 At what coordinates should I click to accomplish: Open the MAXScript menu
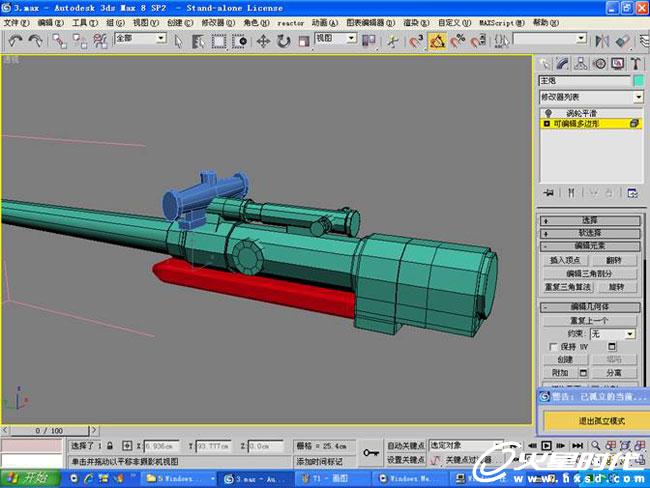click(502, 23)
